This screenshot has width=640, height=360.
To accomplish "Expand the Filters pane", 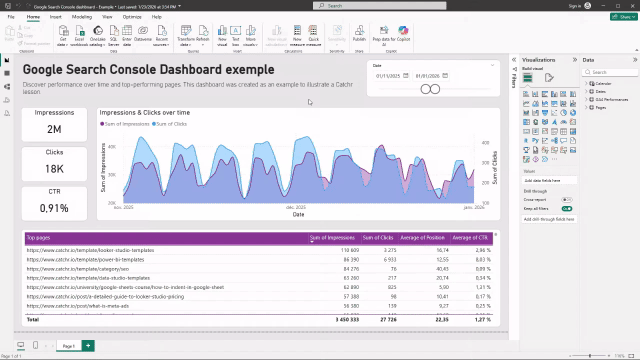I will [x=514, y=60].
